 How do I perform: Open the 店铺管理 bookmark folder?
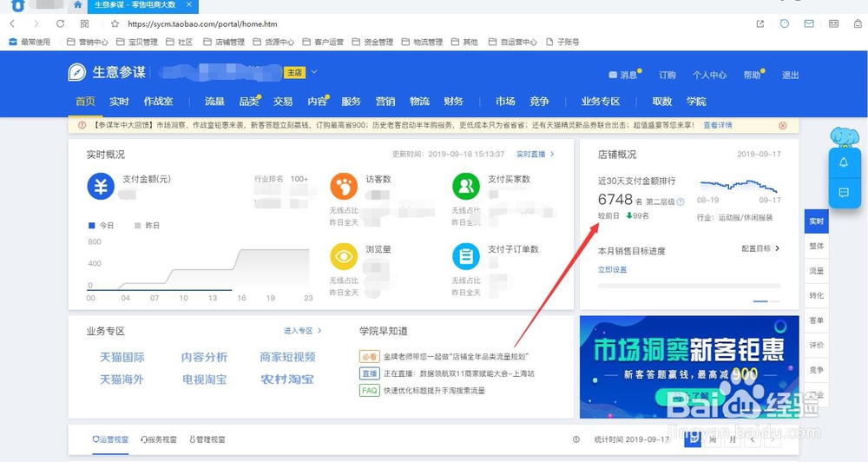(x=224, y=42)
